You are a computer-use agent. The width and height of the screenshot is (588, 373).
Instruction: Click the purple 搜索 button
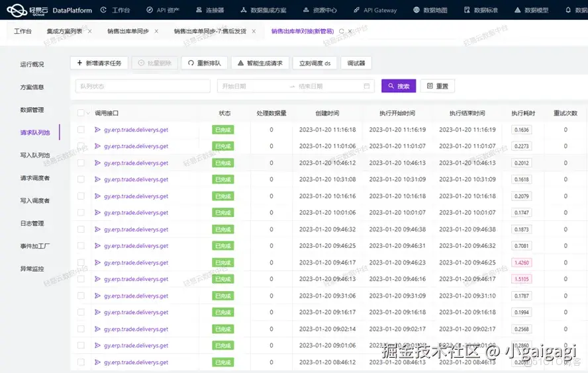click(x=399, y=86)
